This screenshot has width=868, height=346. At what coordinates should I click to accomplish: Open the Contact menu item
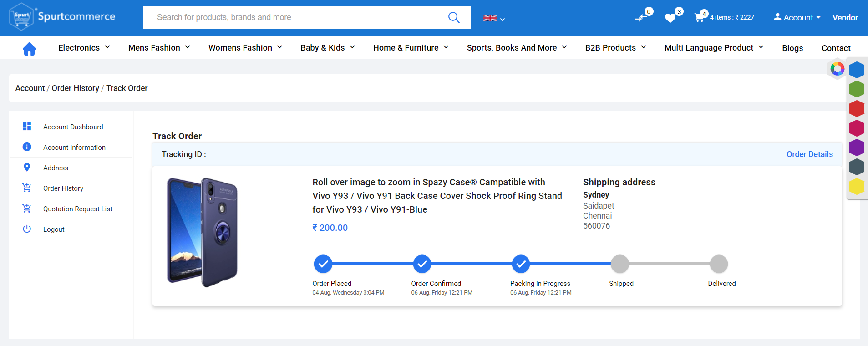pyautogui.click(x=836, y=48)
